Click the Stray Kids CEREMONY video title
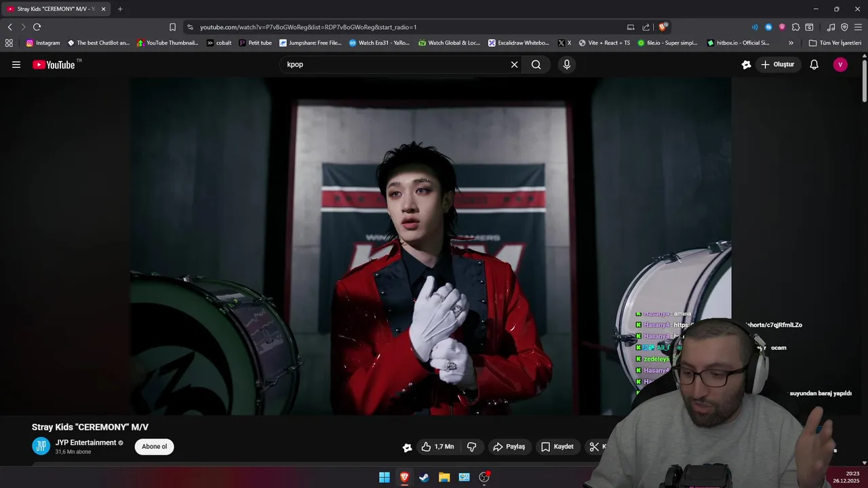 90,427
